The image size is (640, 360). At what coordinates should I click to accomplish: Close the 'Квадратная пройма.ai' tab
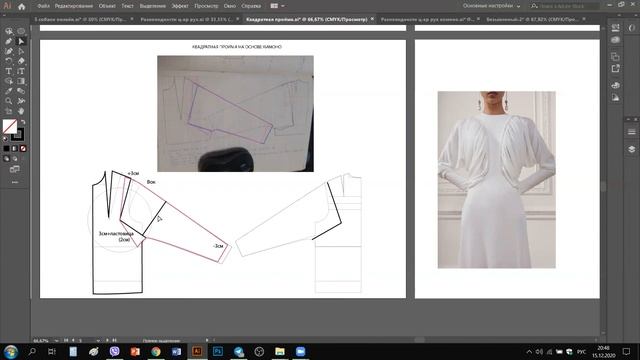372,19
